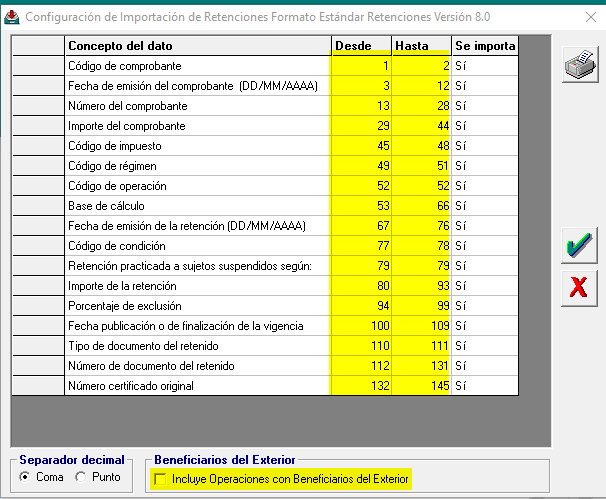Click the Desde column header
This screenshot has width=606, height=499.
pyautogui.click(x=361, y=46)
